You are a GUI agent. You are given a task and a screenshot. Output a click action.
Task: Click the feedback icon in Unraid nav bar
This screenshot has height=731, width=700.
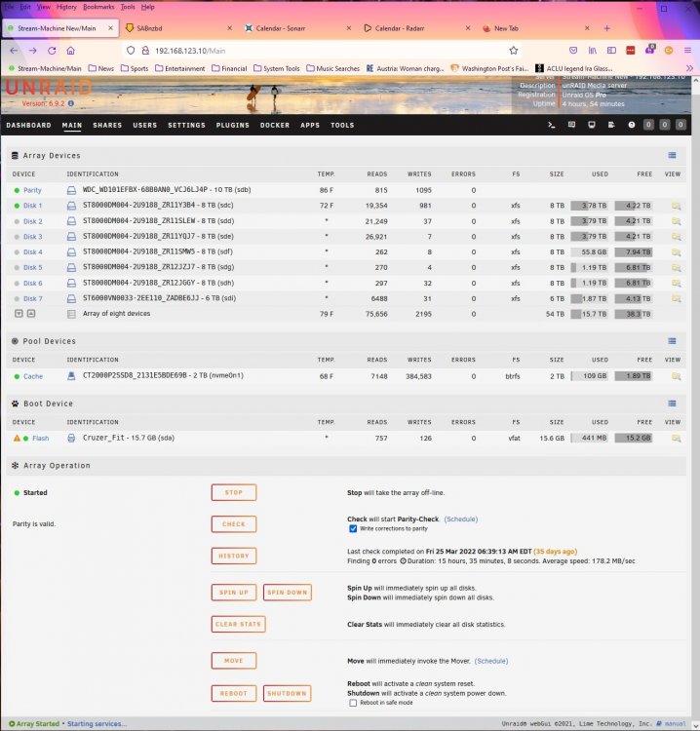[x=571, y=125]
